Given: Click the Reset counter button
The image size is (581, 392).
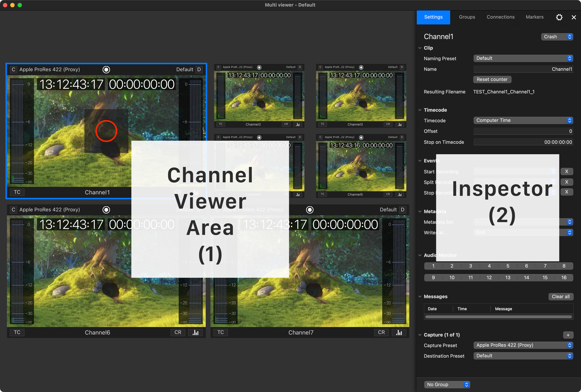Looking at the screenshot, I should tap(492, 79).
